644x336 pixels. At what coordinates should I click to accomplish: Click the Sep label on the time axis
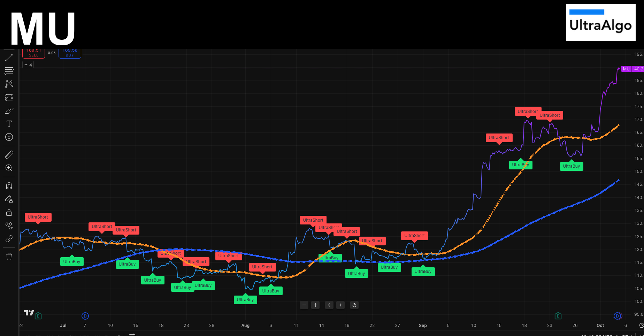(x=423, y=326)
